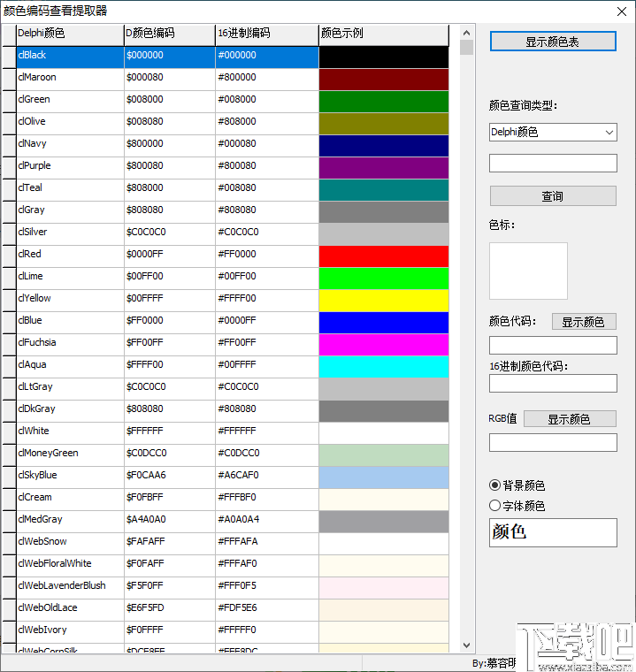
Task: Click the D颜色编码 column header
Action: tap(170, 34)
